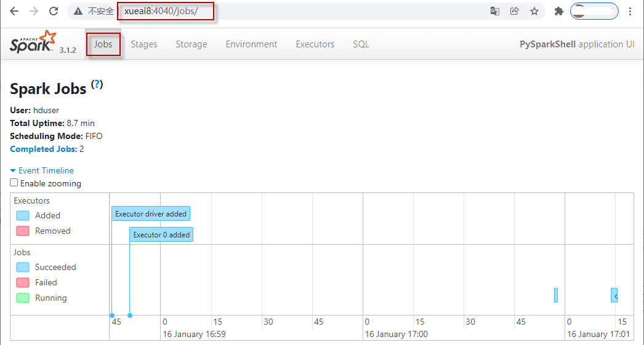The width and height of the screenshot is (644, 345).
Task: Go back using the browser back arrow
Action: click(14, 11)
